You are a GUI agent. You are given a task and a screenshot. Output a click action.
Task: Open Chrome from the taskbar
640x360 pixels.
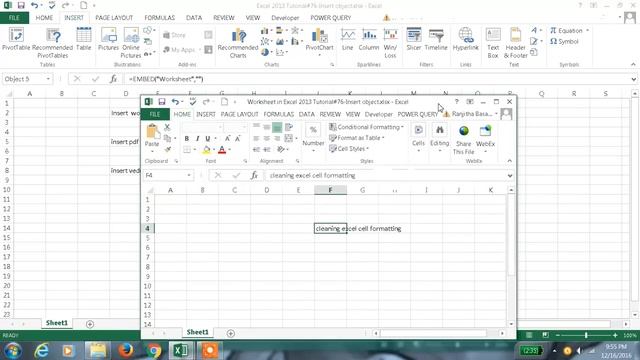(x=154, y=350)
